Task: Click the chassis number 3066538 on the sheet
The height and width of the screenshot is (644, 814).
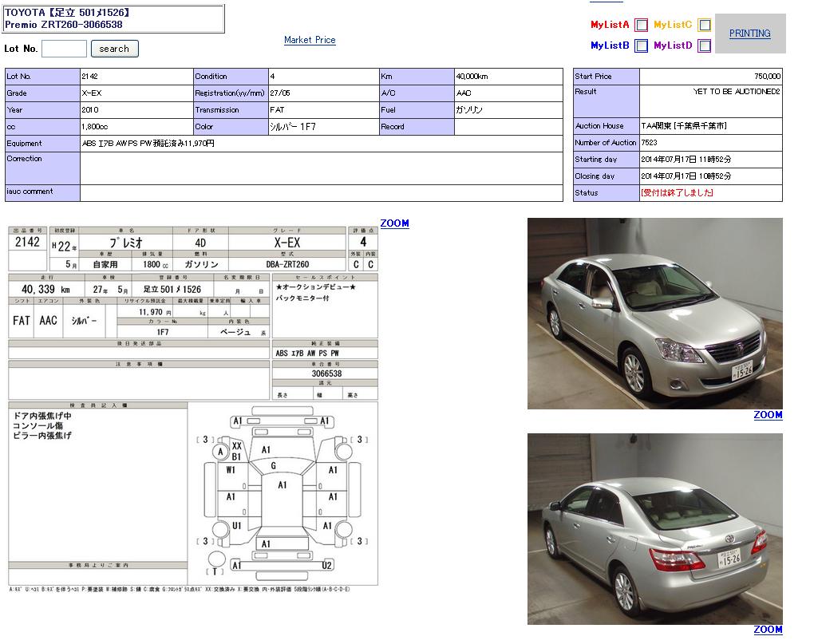Action: point(325,373)
